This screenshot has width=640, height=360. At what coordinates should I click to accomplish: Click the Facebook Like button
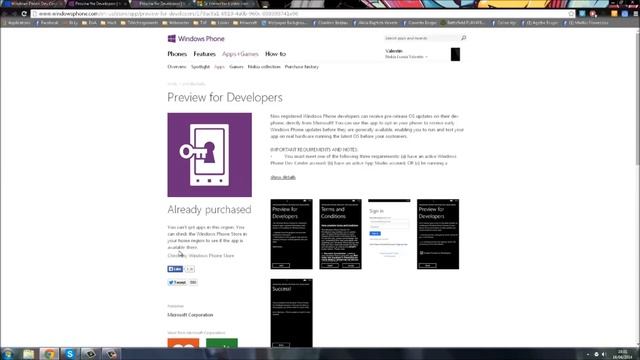(x=175, y=269)
